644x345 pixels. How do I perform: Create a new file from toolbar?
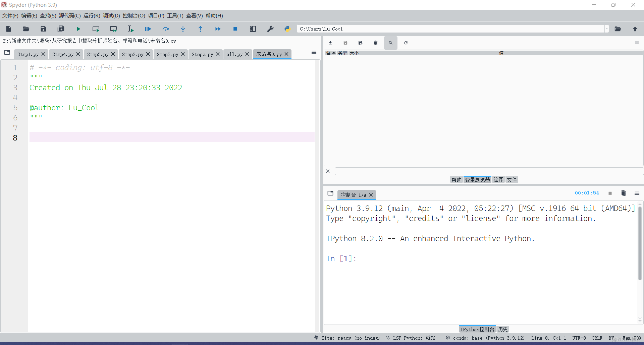coord(9,29)
